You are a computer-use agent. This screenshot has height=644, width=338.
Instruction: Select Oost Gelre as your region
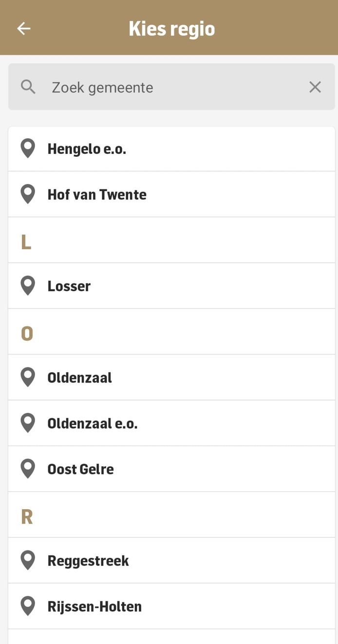(x=80, y=469)
